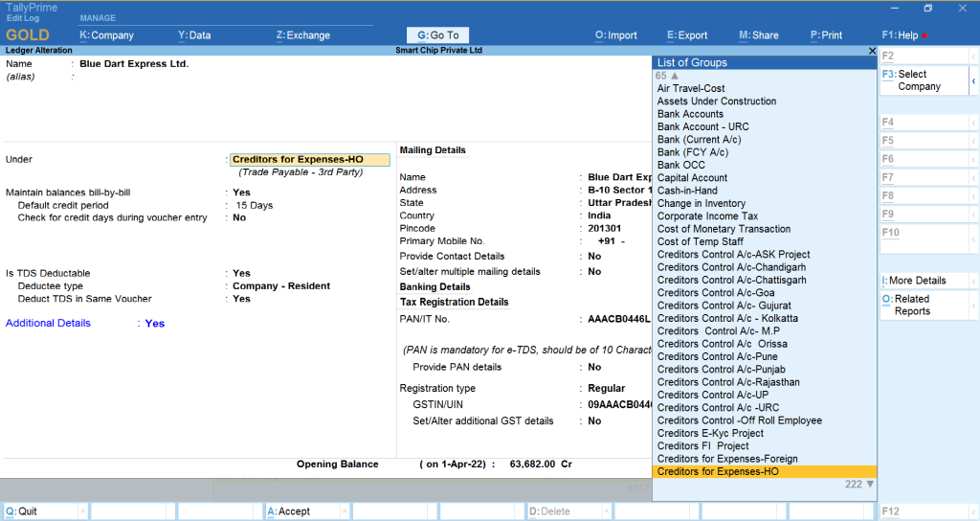
Task: Open Deductee type Company - Resident selection
Action: pyautogui.click(x=281, y=286)
